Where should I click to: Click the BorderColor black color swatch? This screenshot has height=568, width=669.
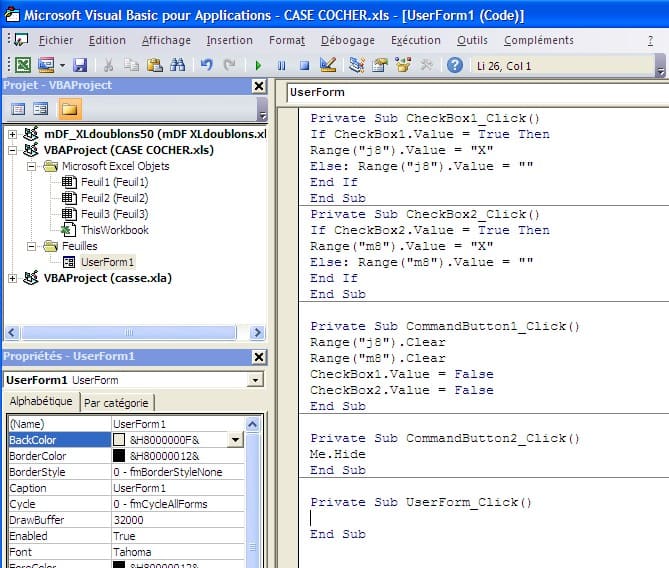120,456
